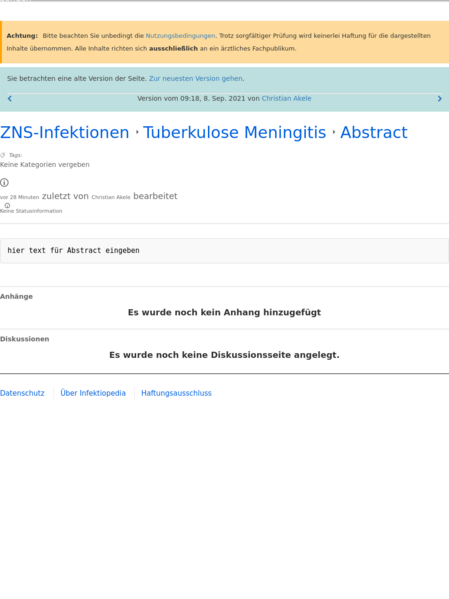This screenshot has width=449, height=599.
Task: Click the bold 'Achtung:' warning label
Action: pyautogui.click(x=22, y=36)
